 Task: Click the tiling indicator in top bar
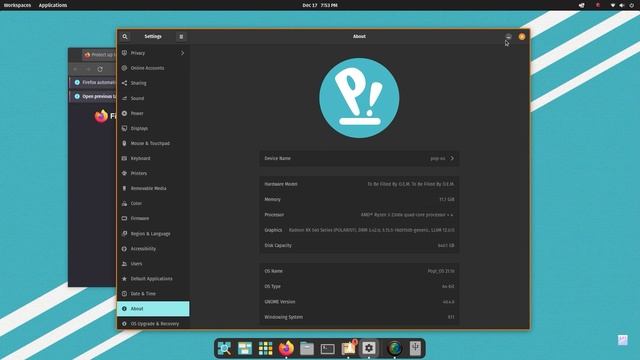582,5
